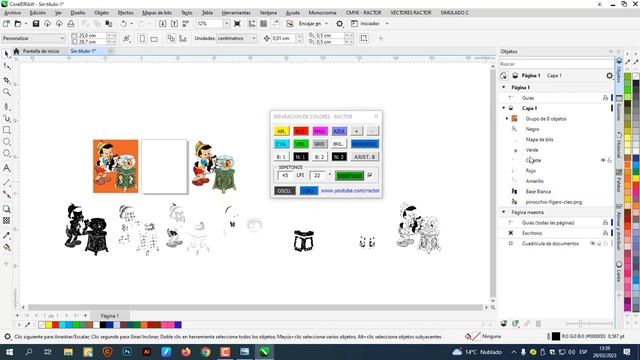
Task: Select the Eyedropper tool
Action: click(x=7, y=236)
